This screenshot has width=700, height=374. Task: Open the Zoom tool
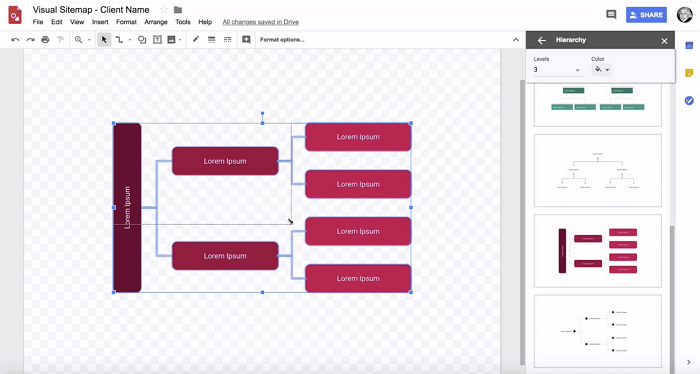[x=79, y=40]
